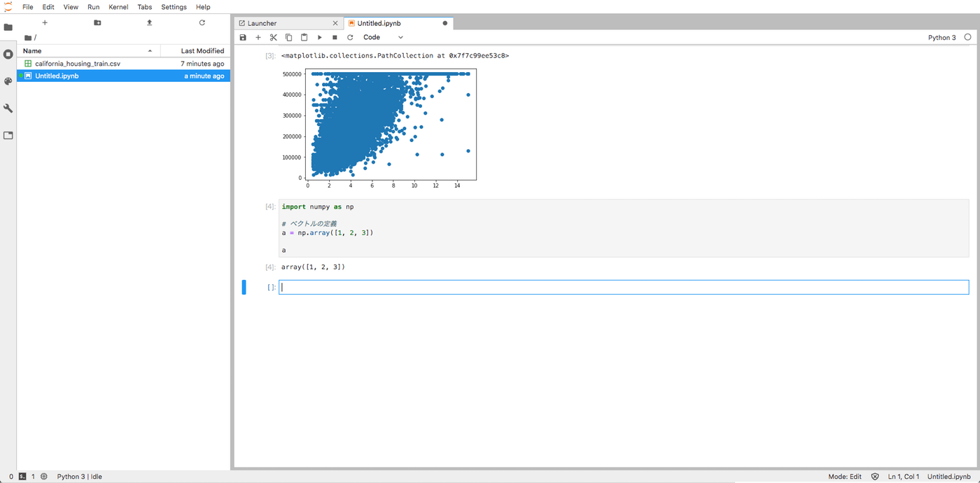Run the selected cell
Viewport: 980px width, 483px height.
(x=319, y=37)
